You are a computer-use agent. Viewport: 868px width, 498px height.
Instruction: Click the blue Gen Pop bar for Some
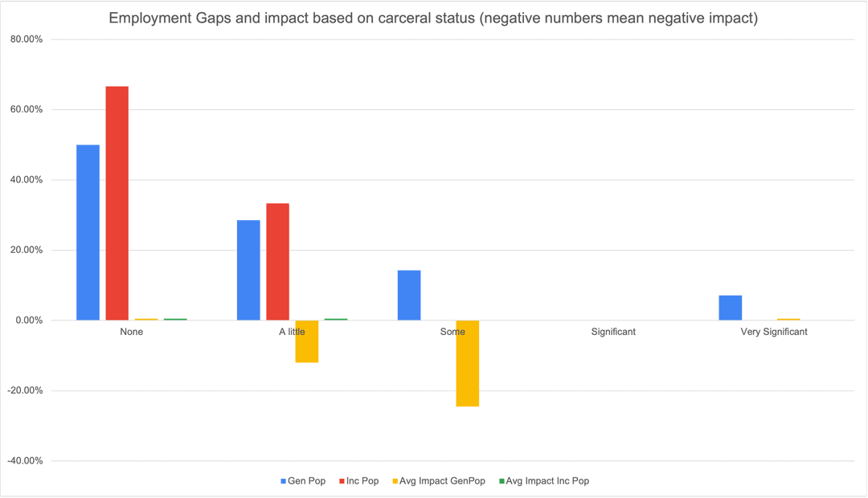tap(409, 295)
